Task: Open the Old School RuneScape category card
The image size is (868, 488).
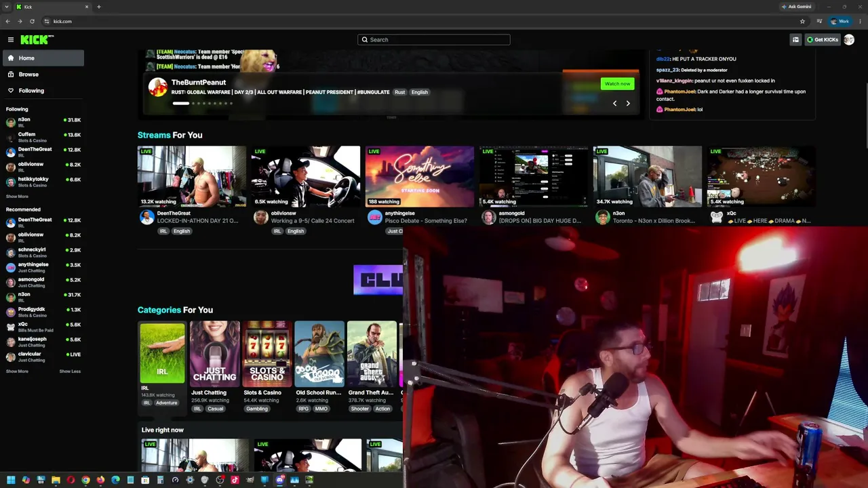Action: pyautogui.click(x=319, y=353)
